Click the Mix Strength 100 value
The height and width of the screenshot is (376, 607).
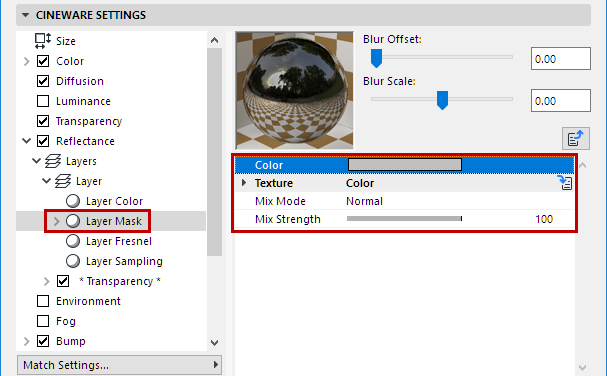coord(544,219)
